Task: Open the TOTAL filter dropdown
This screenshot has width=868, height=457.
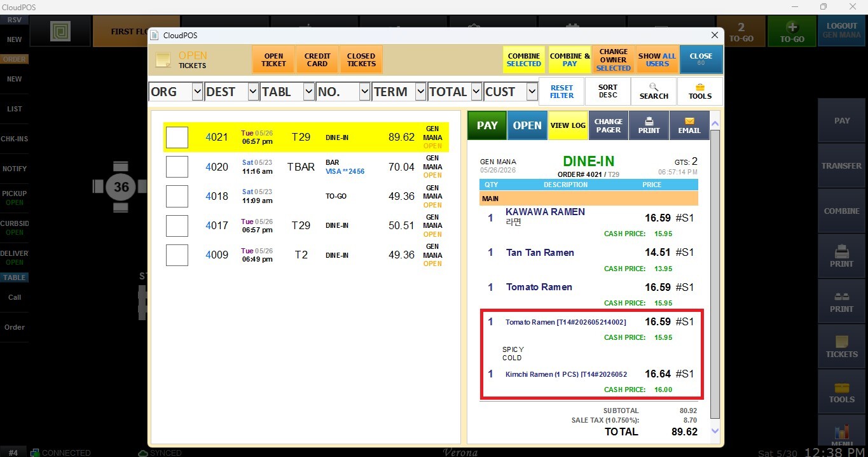Action: (x=476, y=92)
